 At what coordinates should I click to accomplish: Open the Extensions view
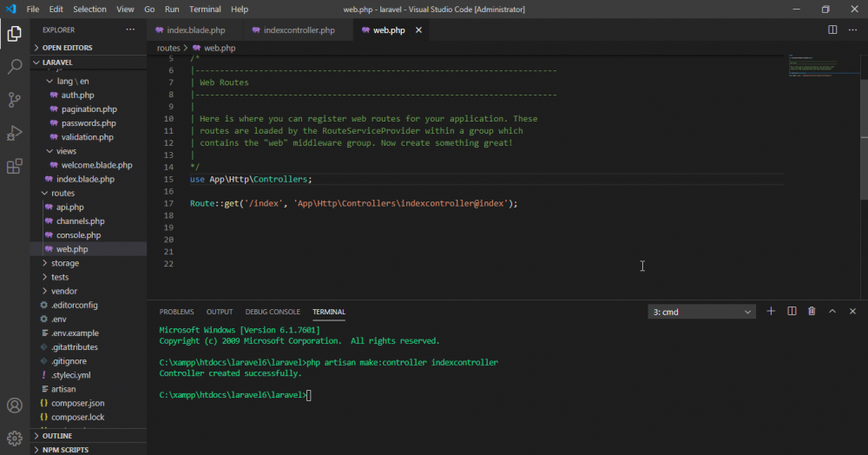tap(15, 166)
